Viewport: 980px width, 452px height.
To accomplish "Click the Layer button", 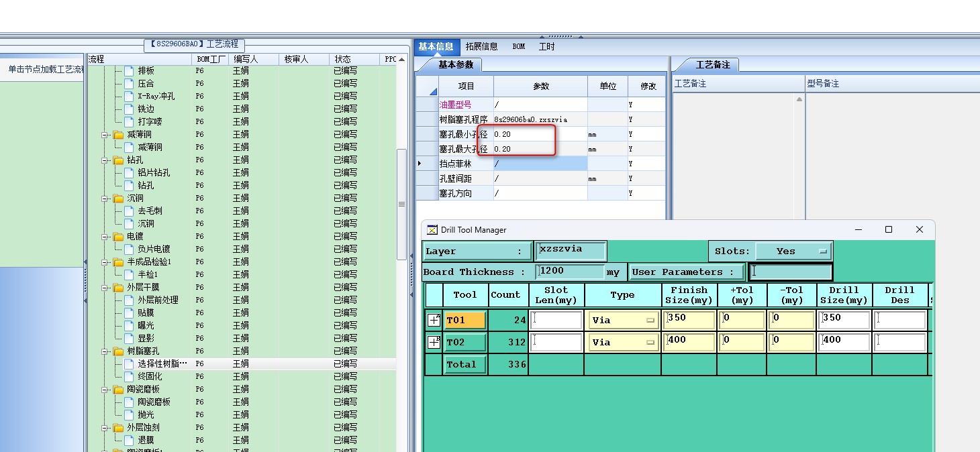I will click(x=477, y=251).
